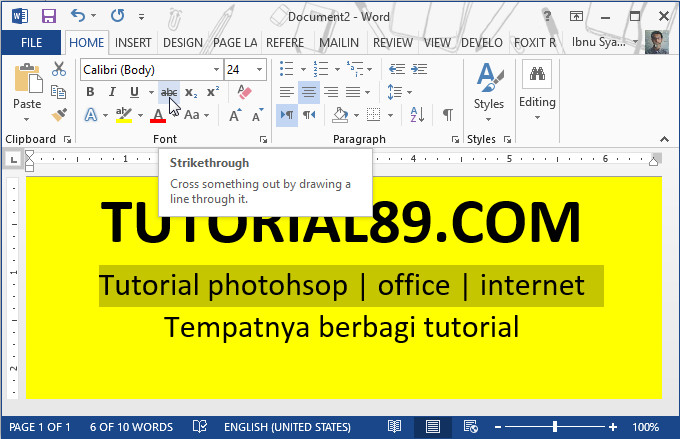Increase paragraph indent
The image size is (680, 439).
(419, 69)
